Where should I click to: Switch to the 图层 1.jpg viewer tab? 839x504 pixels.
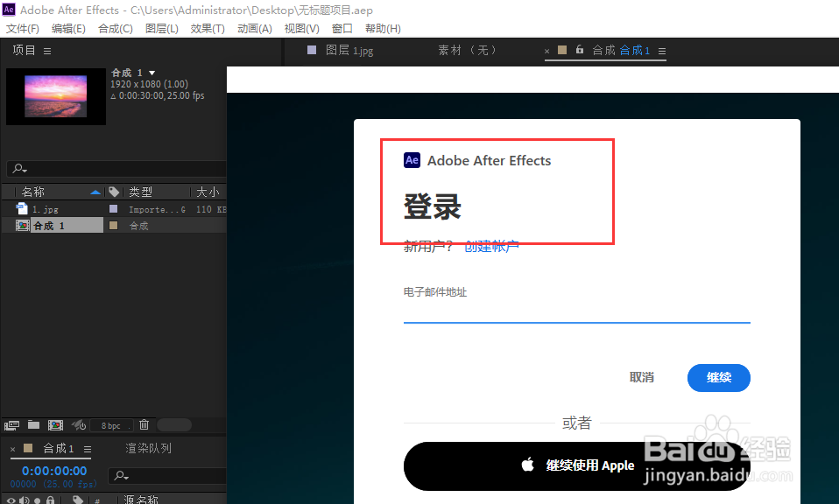pos(349,50)
